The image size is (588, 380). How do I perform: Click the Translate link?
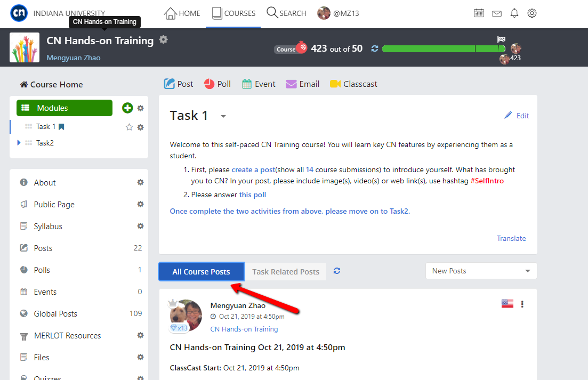[x=511, y=238]
